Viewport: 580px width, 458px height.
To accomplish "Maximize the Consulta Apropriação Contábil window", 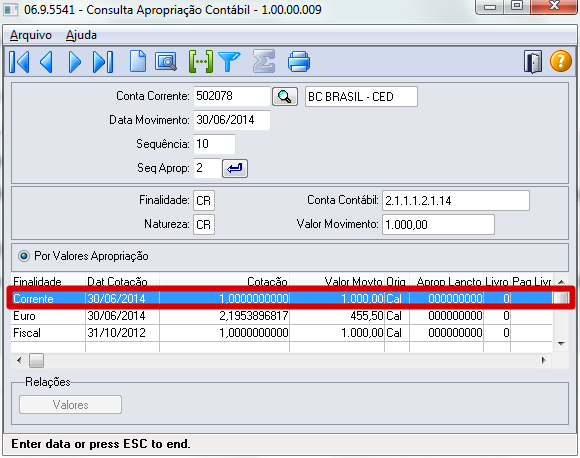I will 517,6.
